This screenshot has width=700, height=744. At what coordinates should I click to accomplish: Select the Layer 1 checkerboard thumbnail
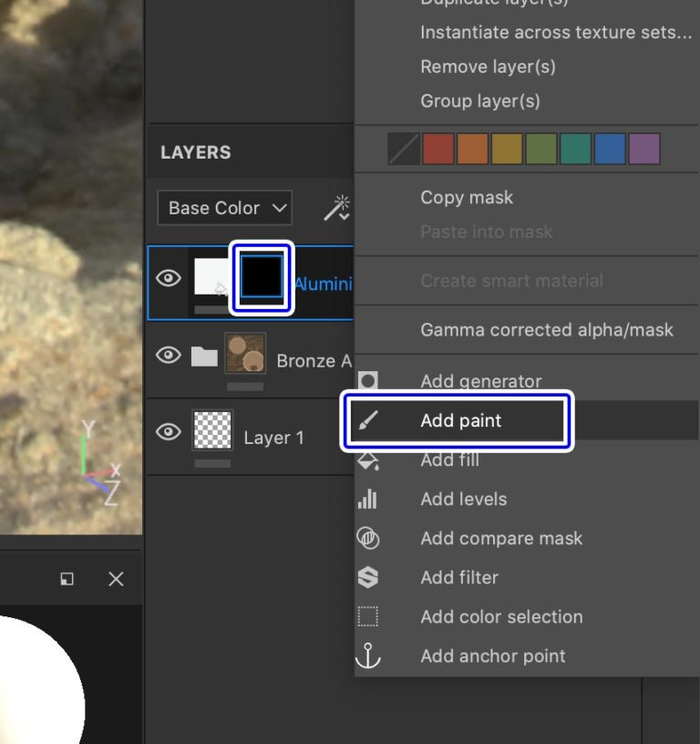[x=212, y=430]
